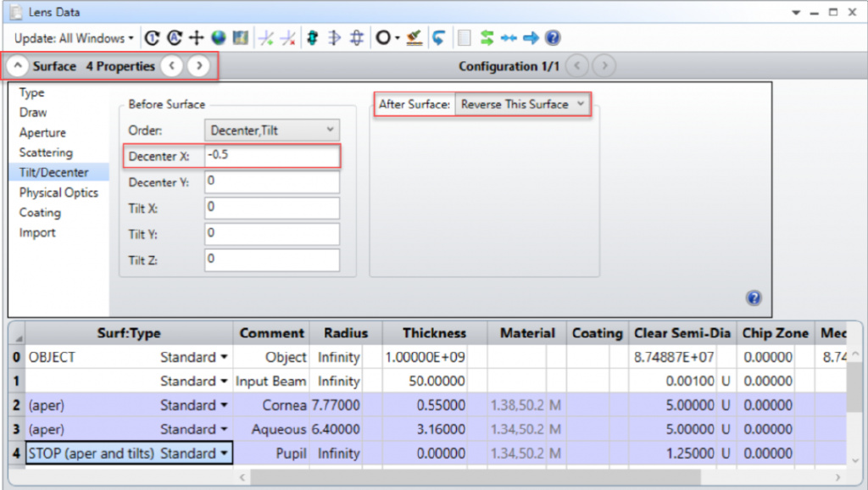
Task: Select the Cornea comment cell
Action: coord(271,405)
